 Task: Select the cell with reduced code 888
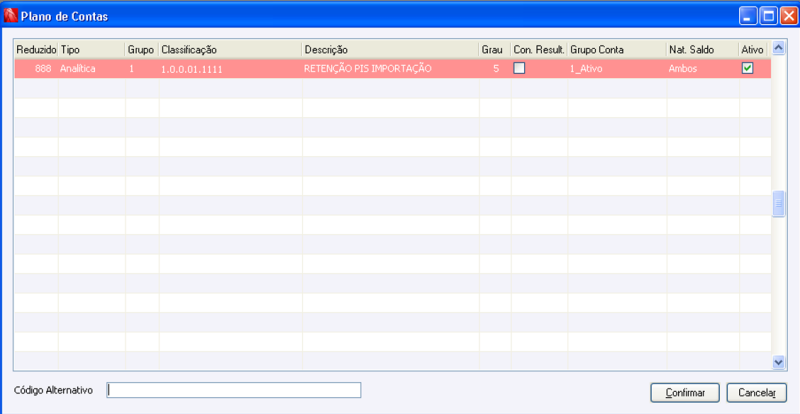36,69
